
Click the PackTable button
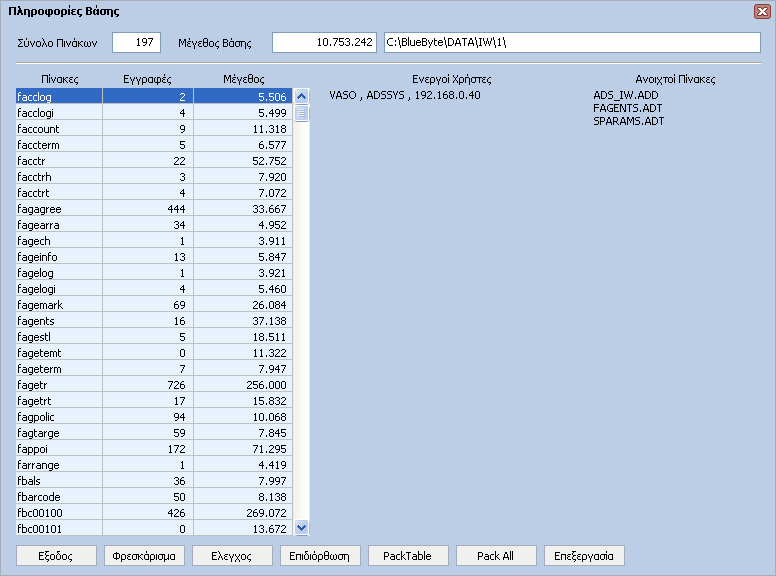coord(408,556)
